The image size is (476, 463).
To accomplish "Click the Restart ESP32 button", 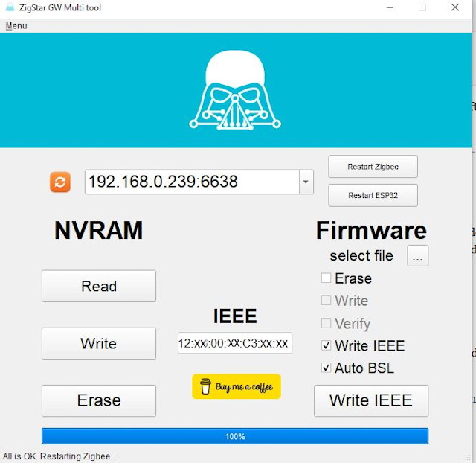I will (x=373, y=195).
